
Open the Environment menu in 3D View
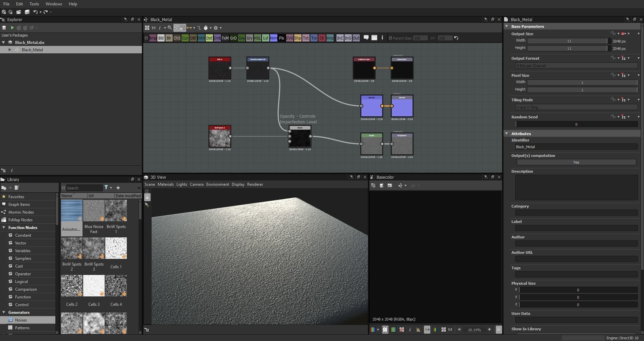[218, 184]
